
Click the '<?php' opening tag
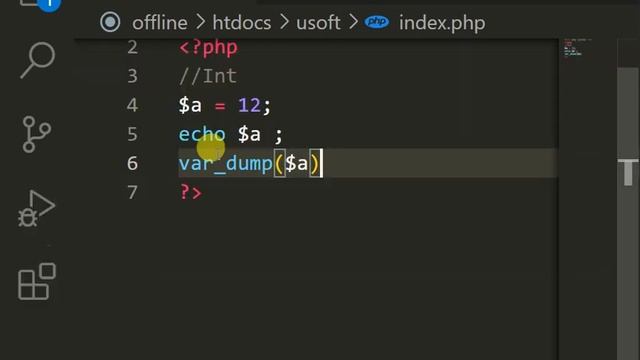click(208, 48)
